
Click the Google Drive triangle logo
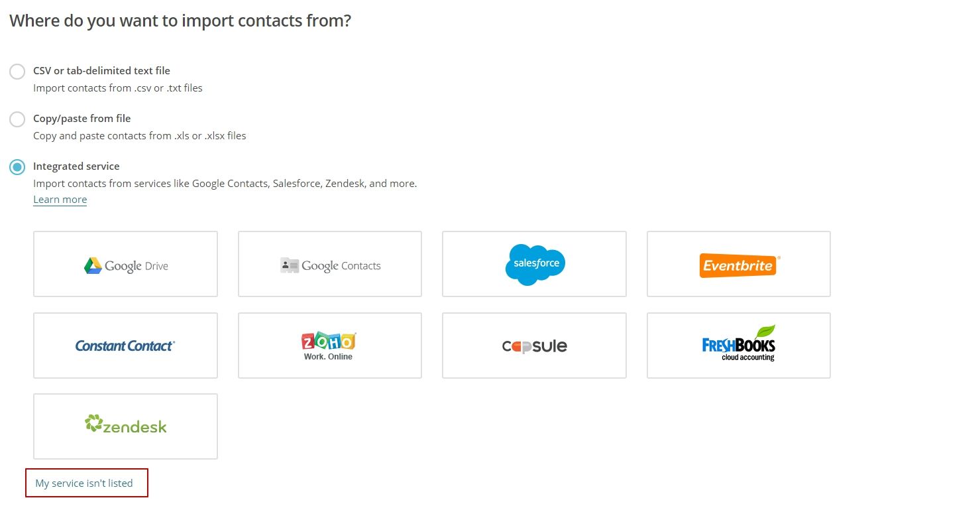[92, 266]
